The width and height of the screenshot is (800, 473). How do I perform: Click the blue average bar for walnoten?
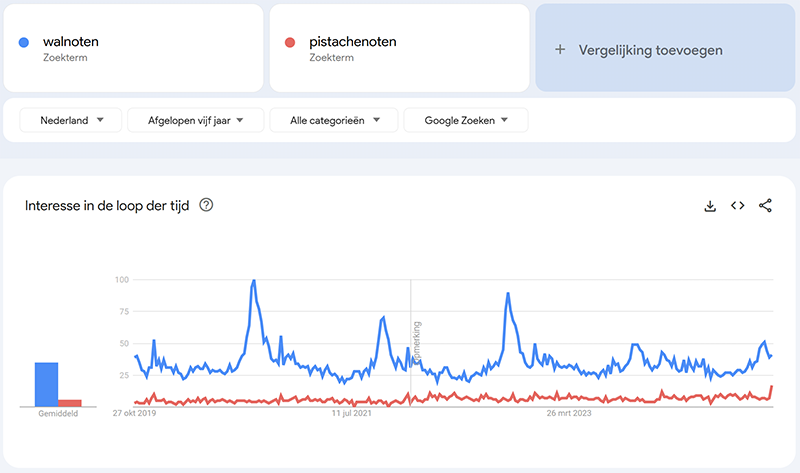click(46, 384)
